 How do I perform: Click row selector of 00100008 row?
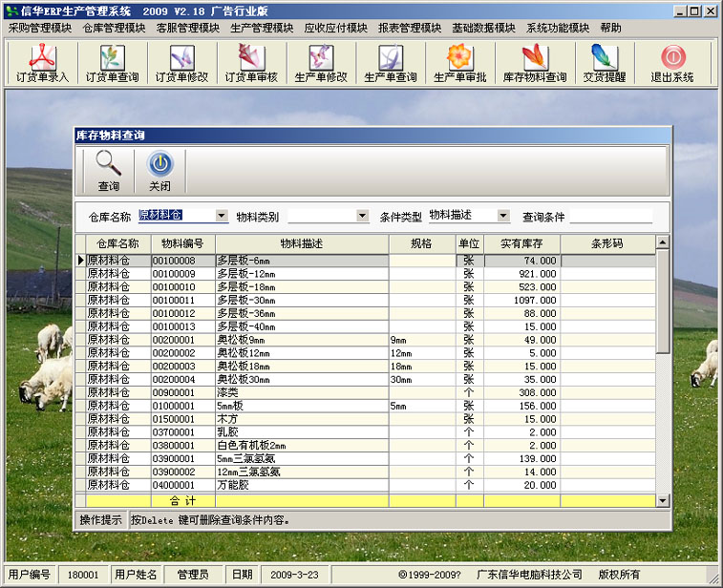click(x=80, y=261)
